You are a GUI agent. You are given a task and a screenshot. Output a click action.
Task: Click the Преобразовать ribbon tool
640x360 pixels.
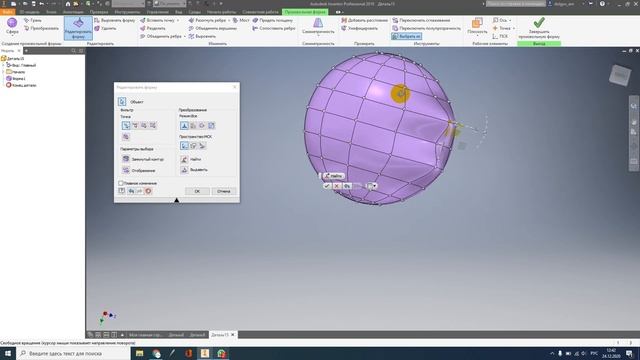41,28
